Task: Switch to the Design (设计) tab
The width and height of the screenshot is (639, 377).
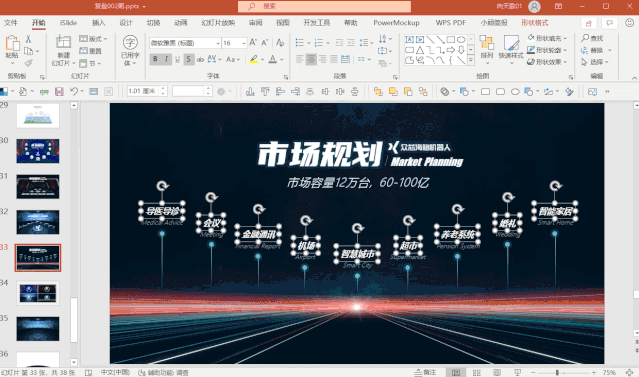Action: [126, 23]
